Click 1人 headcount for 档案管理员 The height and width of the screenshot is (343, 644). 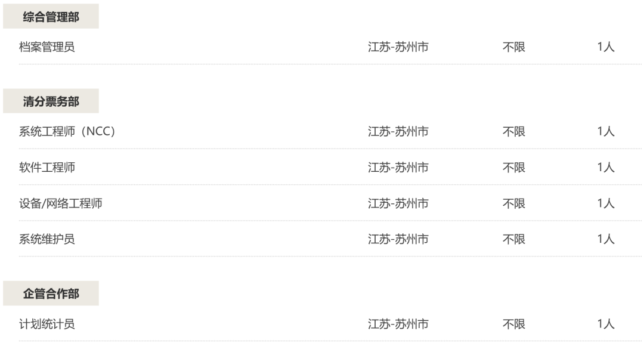point(605,48)
